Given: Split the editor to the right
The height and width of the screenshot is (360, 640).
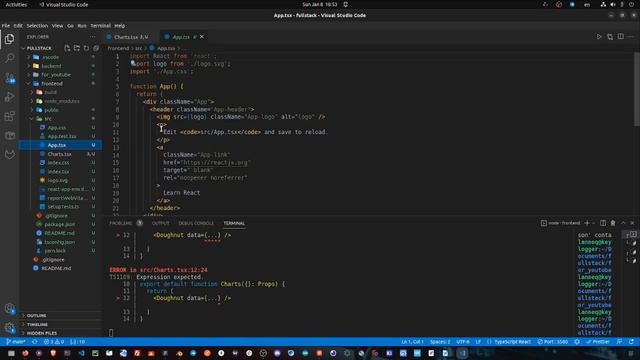Looking at the screenshot, I should click(620, 37).
